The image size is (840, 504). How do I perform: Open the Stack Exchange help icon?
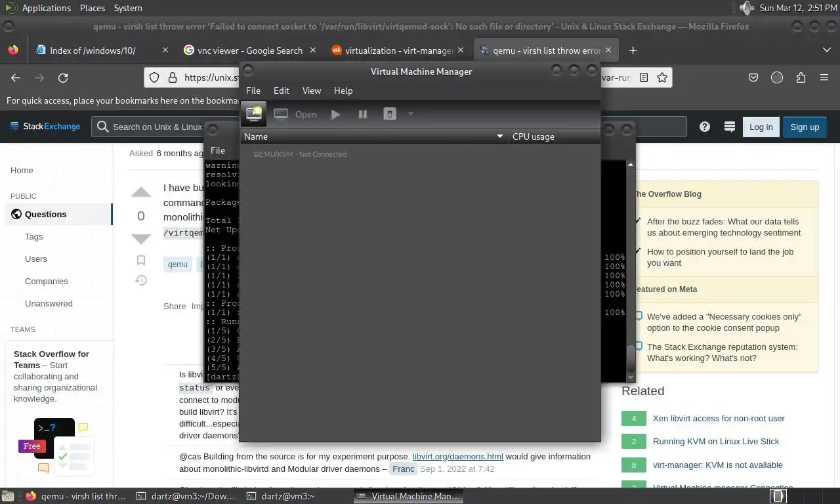coord(705,127)
